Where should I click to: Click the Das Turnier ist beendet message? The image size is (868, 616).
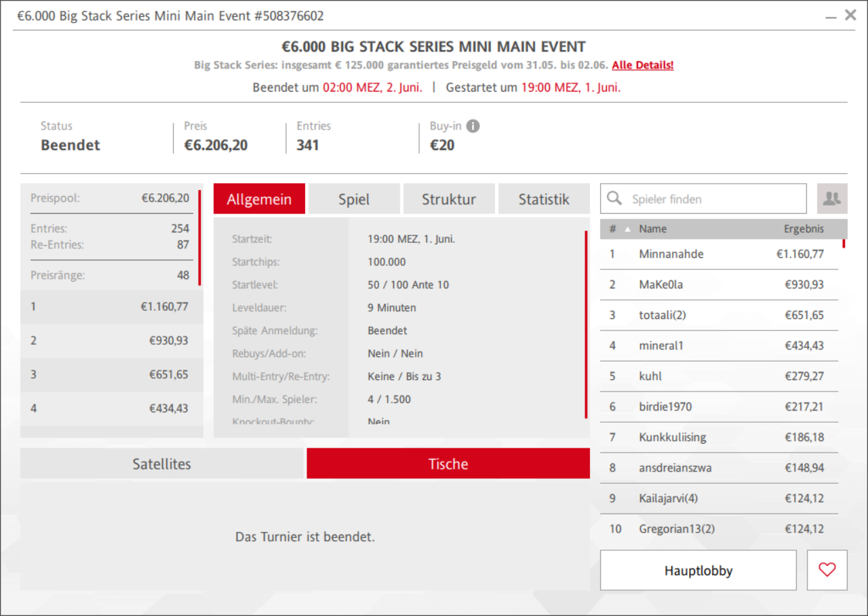coord(305,537)
